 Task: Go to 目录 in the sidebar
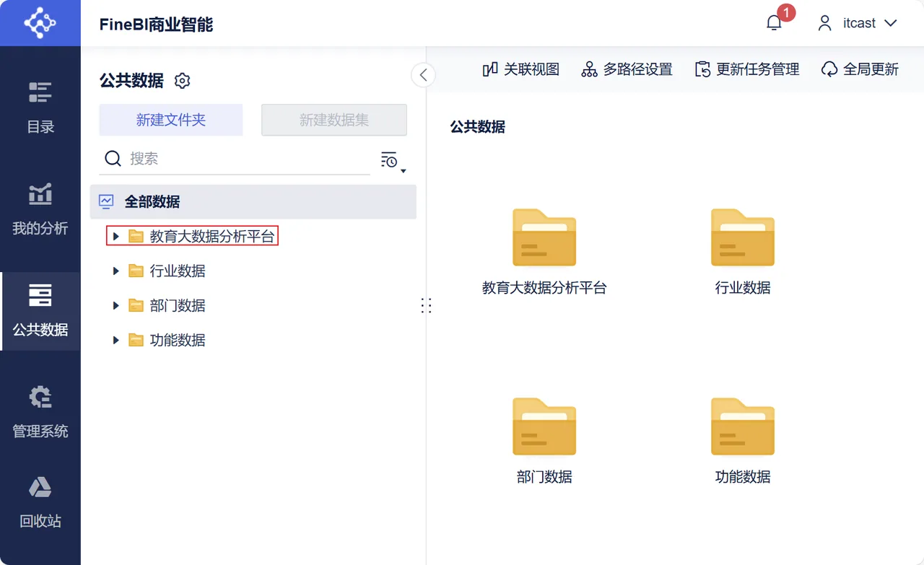[40, 108]
